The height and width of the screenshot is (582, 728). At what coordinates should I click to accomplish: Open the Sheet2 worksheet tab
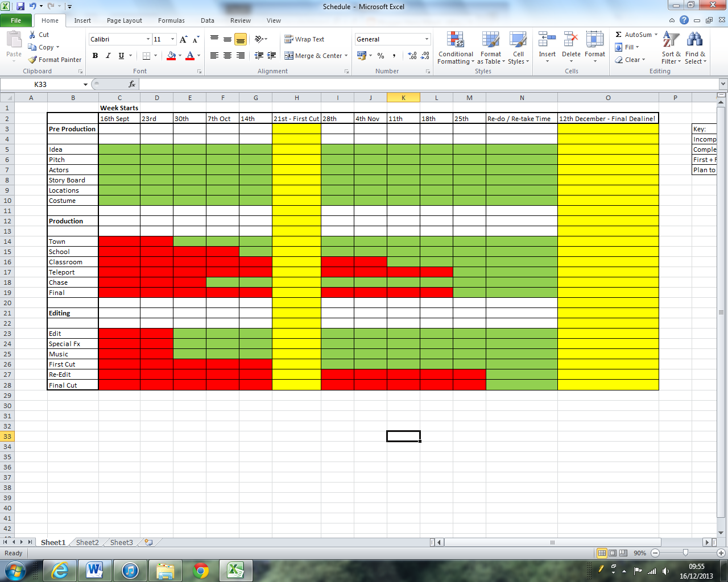86,542
